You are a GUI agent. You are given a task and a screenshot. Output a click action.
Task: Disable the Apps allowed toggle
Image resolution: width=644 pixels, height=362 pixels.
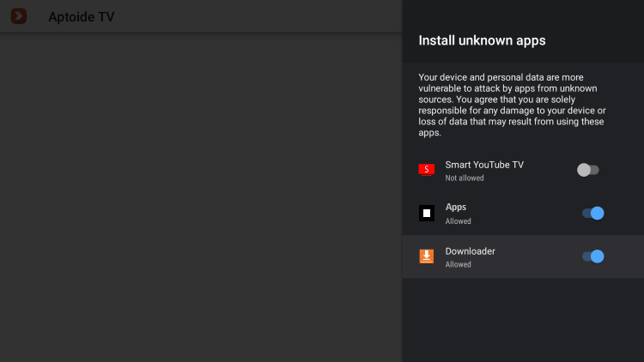(x=593, y=213)
